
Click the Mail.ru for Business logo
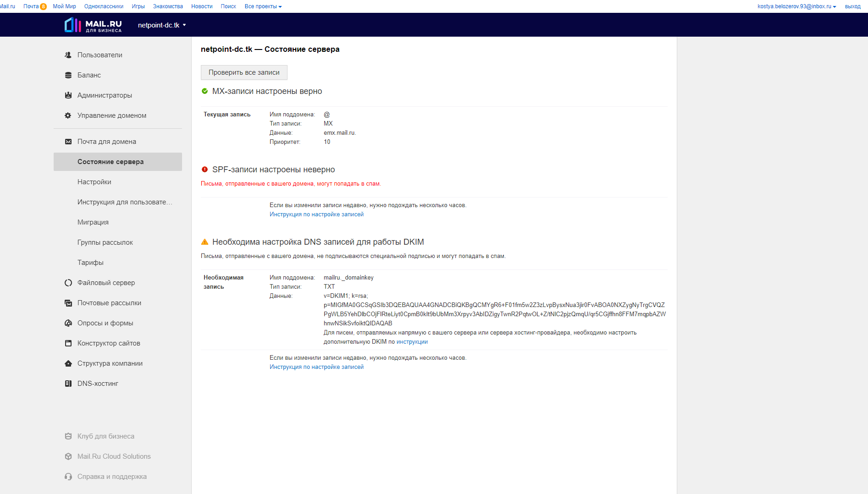coord(93,25)
